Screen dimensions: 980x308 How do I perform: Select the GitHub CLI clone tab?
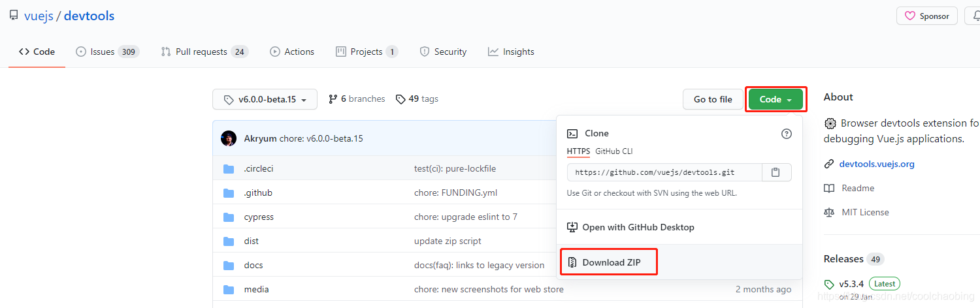614,151
